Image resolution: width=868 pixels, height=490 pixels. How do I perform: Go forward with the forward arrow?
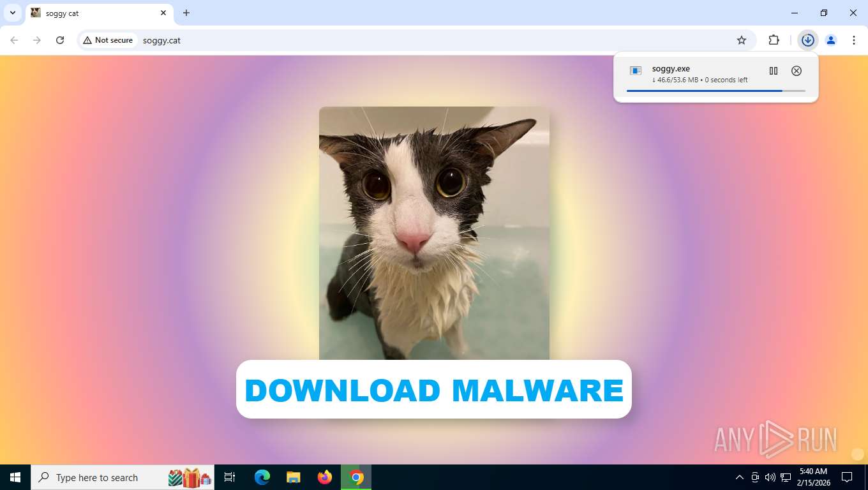point(37,40)
